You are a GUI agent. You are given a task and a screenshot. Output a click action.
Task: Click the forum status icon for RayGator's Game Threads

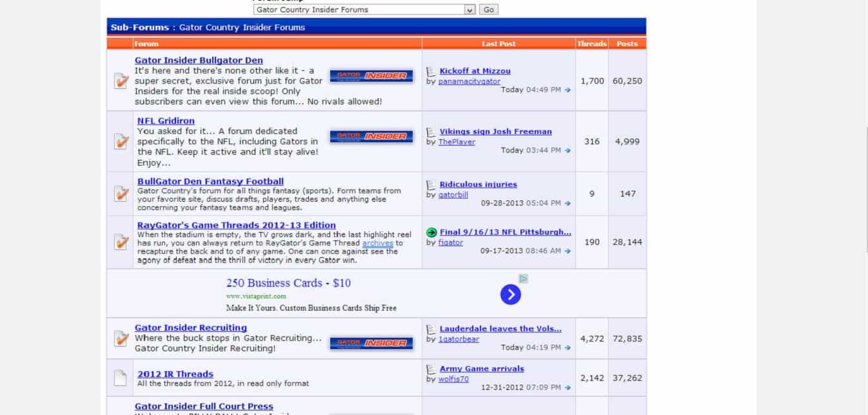point(121,242)
